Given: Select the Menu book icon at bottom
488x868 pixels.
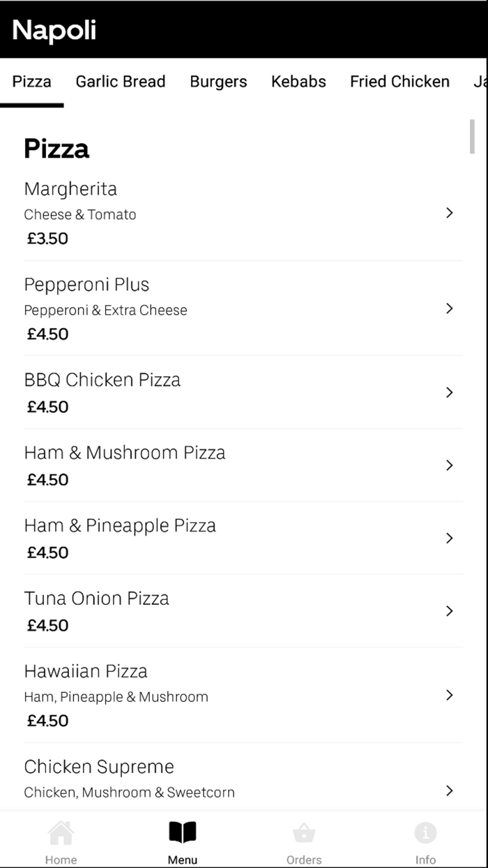Looking at the screenshot, I should pyautogui.click(x=182, y=835).
